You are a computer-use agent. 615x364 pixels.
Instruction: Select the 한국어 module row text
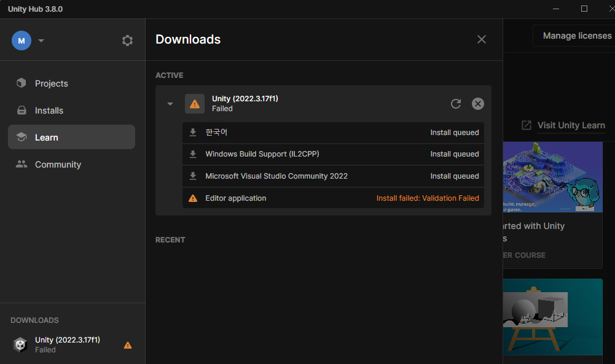pos(216,133)
